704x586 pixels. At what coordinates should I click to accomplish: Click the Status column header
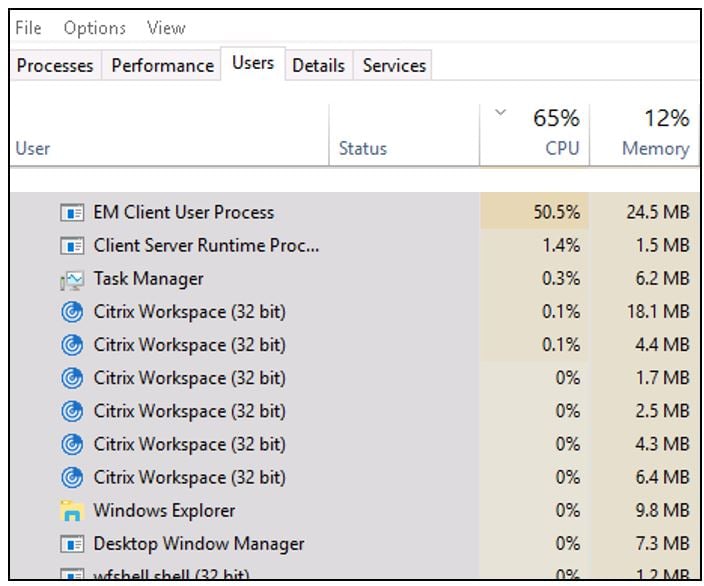tap(362, 149)
